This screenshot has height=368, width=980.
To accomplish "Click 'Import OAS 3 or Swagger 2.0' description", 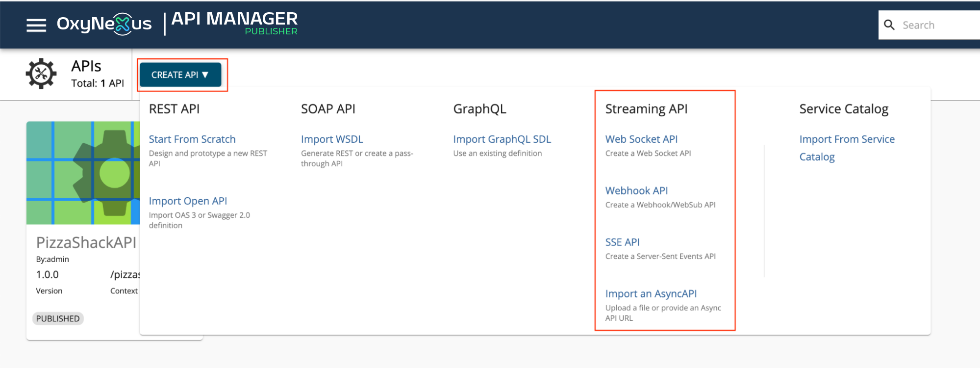I will tap(200, 220).
